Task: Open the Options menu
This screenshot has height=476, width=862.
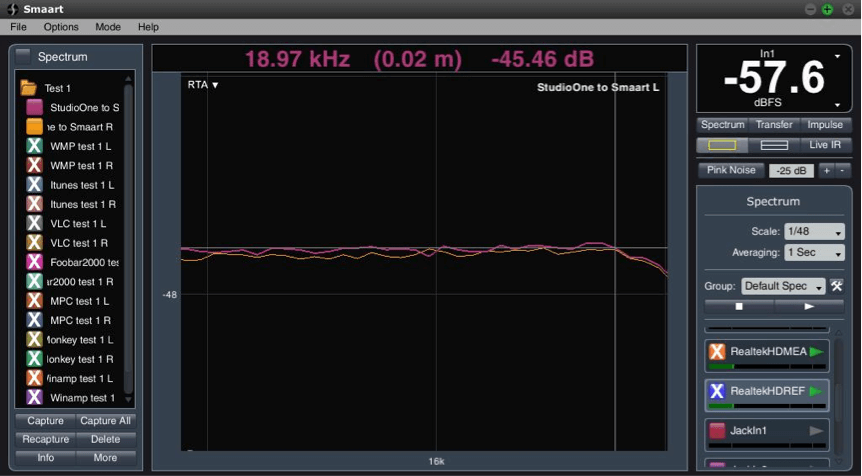Action: [x=61, y=27]
